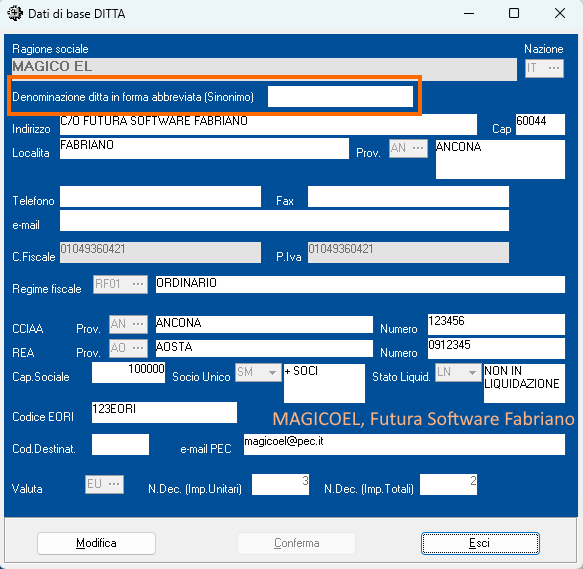The image size is (583, 569).
Task: Click the Ragione sociale field MAGICO EL
Action: [264, 69]
